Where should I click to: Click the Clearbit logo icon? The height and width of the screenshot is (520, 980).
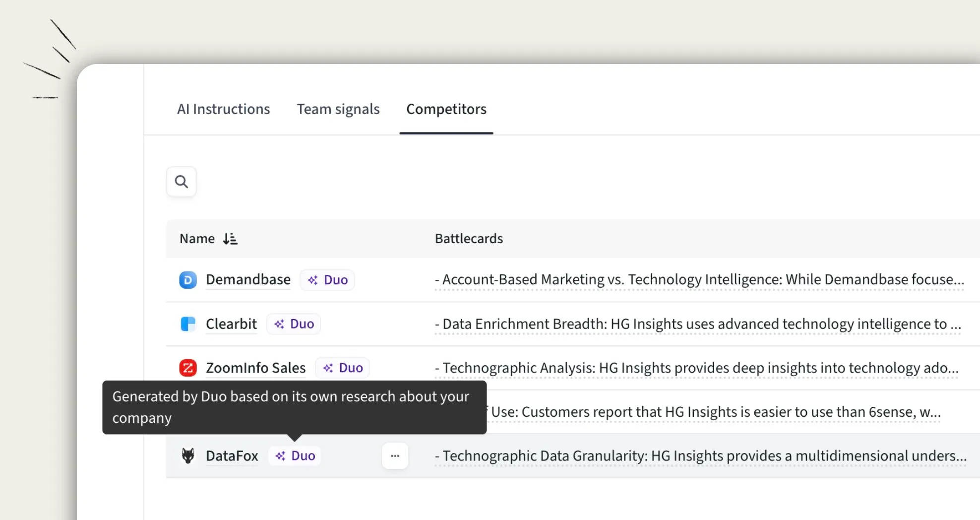188,324
